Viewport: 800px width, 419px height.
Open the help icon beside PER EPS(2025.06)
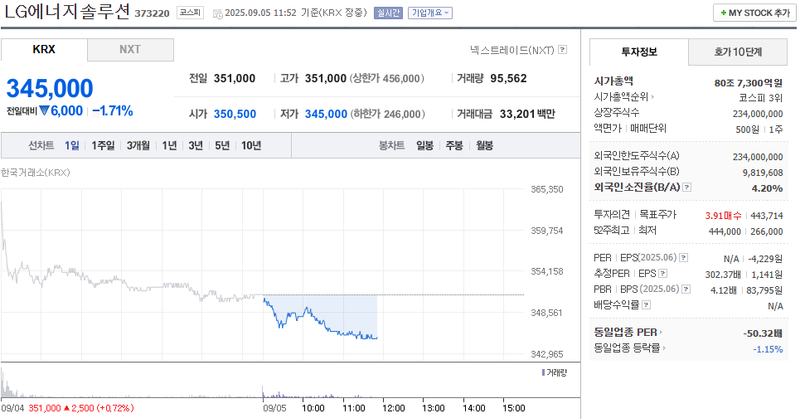[x=684, y=258]
